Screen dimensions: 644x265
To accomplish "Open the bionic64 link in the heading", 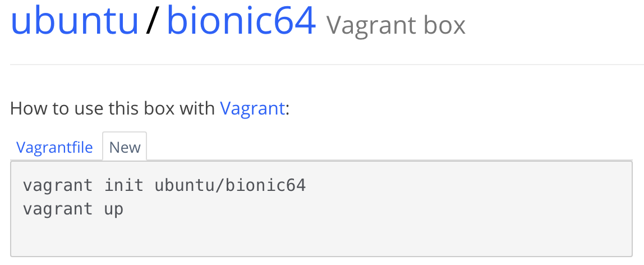I will pos(241,20).
